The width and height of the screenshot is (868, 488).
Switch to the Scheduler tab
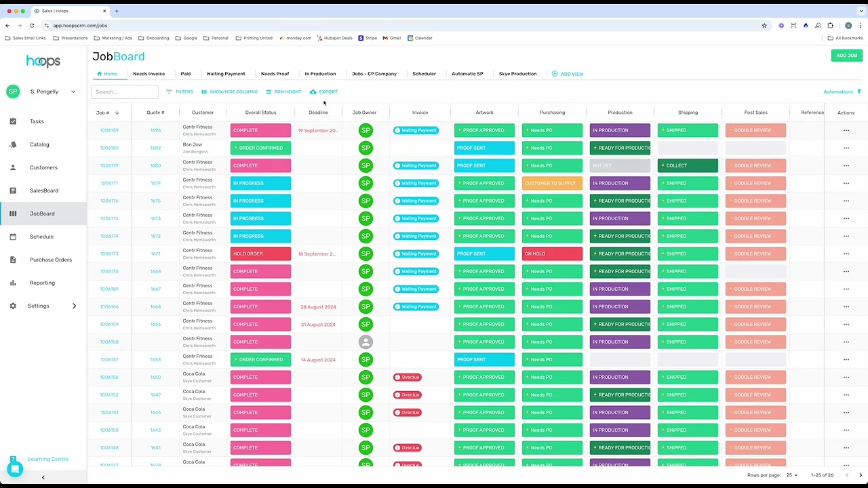tap(424, 74)
